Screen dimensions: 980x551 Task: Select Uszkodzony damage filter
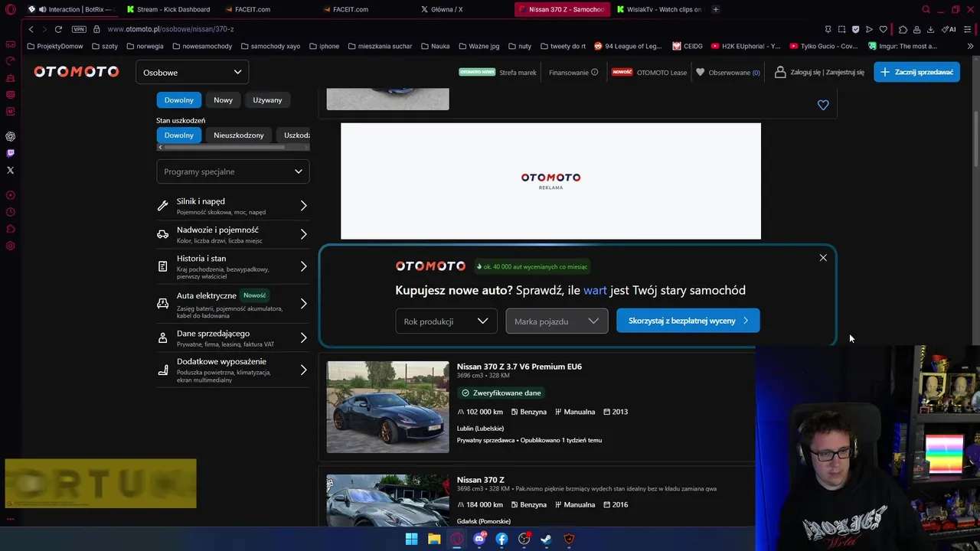[x=294, y=135]
